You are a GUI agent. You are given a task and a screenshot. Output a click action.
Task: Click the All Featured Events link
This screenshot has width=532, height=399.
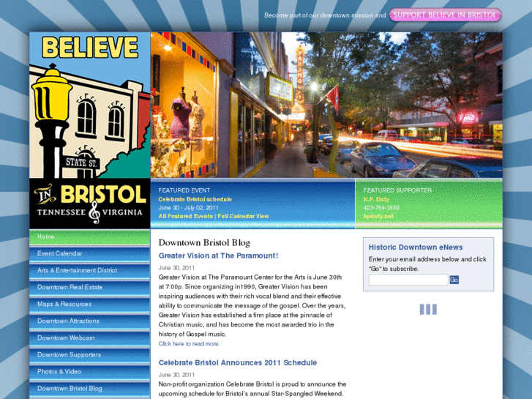[x=186, y=216]
